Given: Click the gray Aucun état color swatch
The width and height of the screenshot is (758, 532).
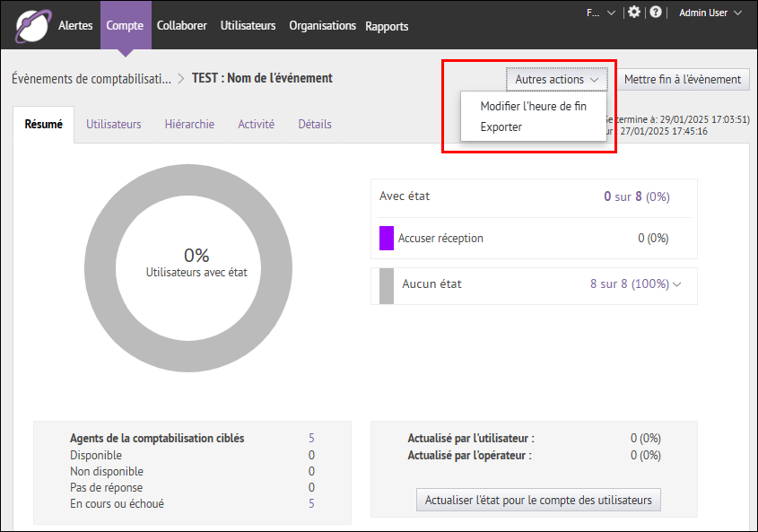Looking at the screenshot, I should click(387, 284).
